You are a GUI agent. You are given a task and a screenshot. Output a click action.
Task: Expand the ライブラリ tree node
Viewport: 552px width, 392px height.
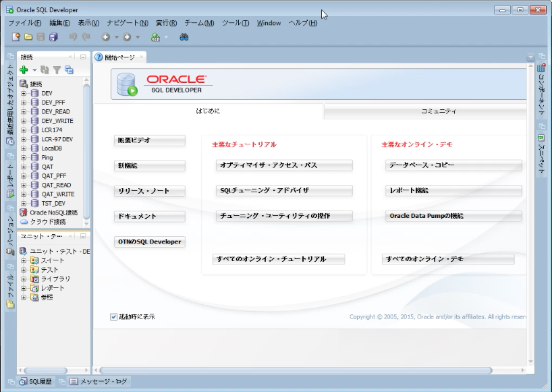tap(24, 279)
